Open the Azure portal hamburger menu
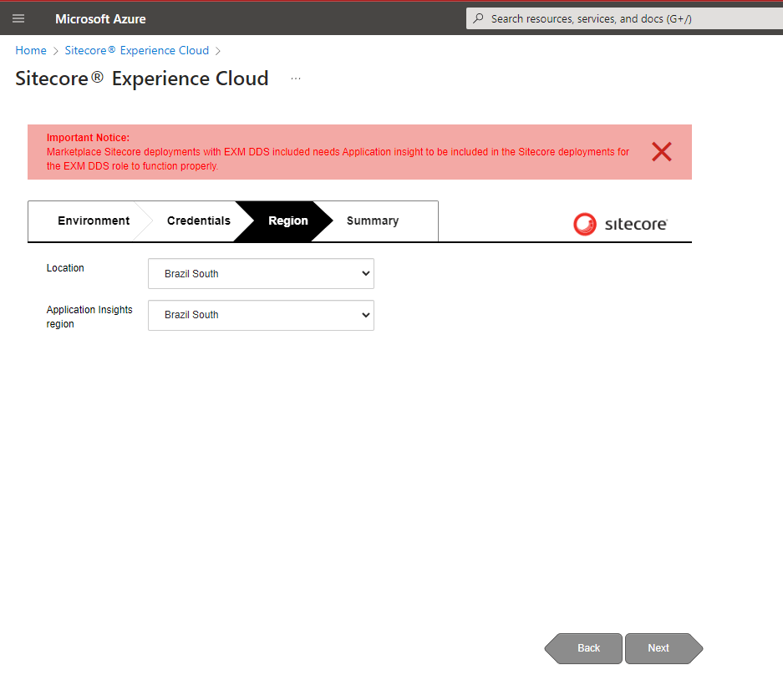 coord(18,18)
